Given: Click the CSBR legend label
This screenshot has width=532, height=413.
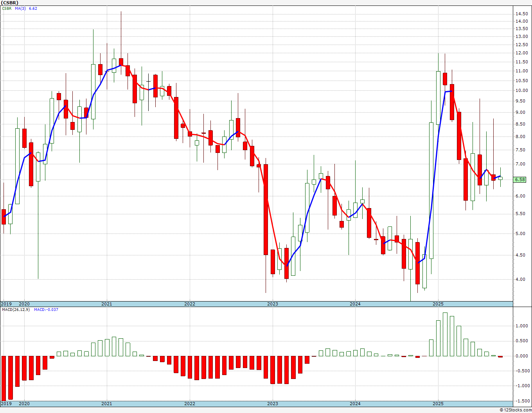Looking at the screenshot, I should pos(6,8).
